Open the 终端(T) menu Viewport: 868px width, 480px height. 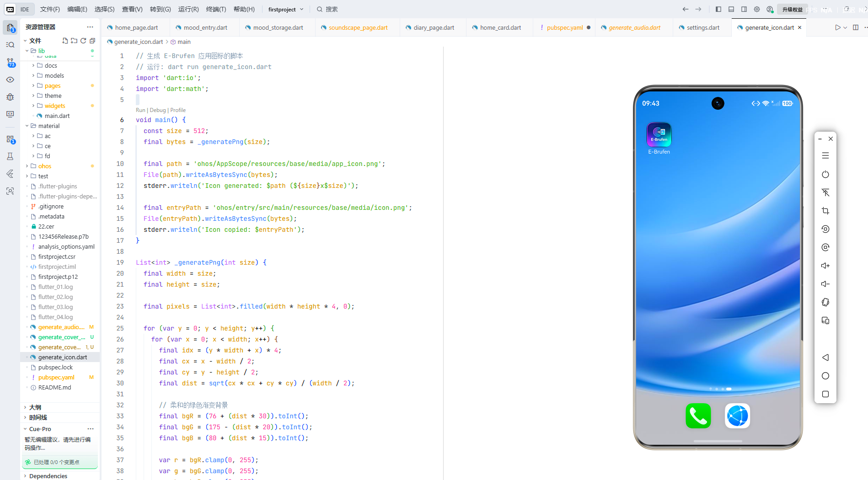coord(216,9)
